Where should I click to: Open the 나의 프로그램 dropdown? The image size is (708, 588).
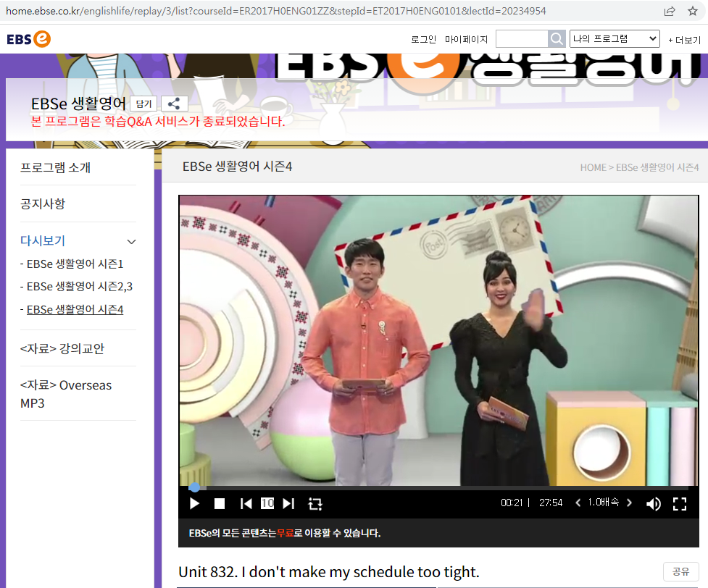(615, 39)
